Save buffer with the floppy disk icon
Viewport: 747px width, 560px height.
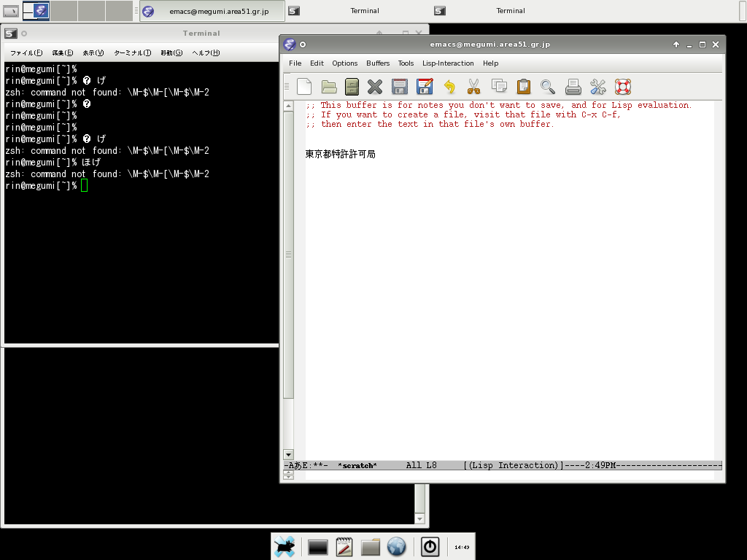tap(399, 87)
